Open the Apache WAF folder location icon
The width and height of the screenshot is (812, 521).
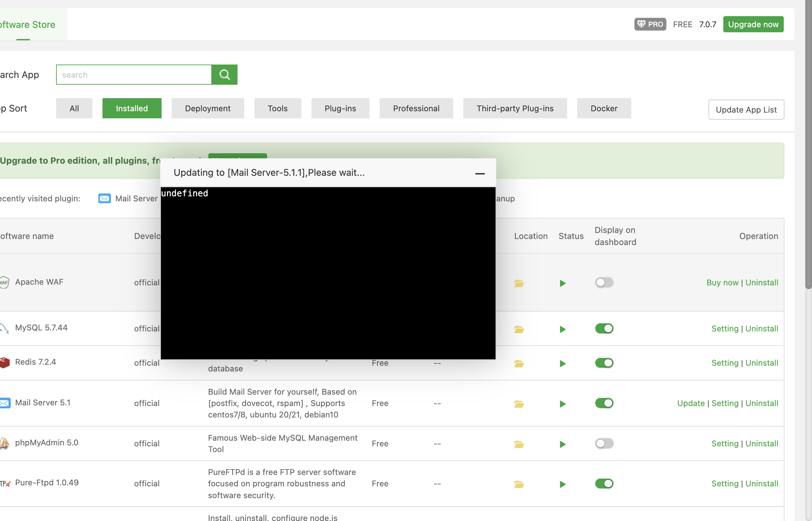tap(519, 283)
